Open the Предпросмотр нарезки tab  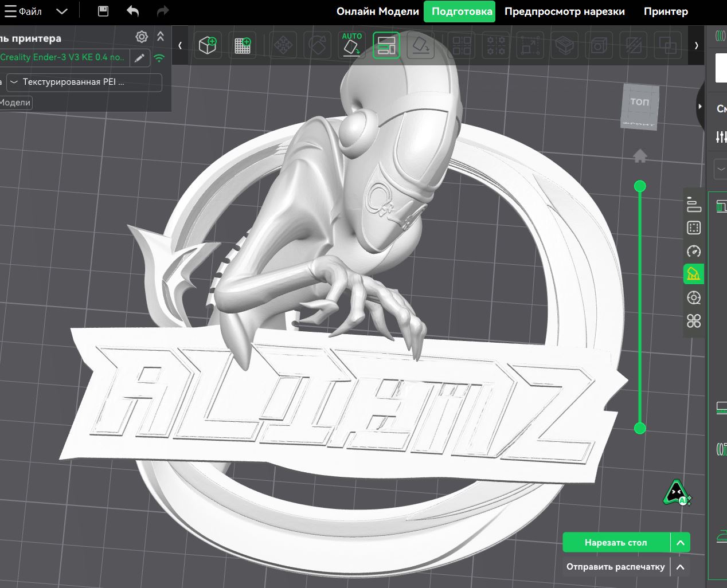(565, 11)
